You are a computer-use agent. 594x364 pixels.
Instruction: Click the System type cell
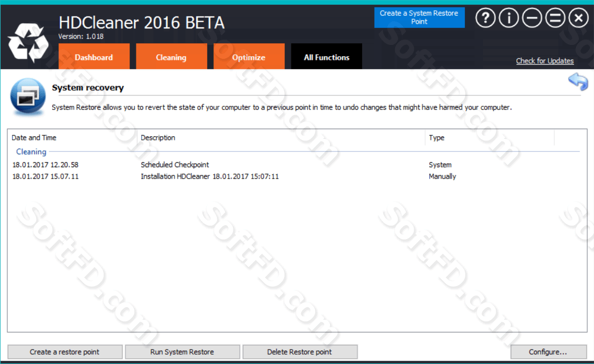click(440, 165)
